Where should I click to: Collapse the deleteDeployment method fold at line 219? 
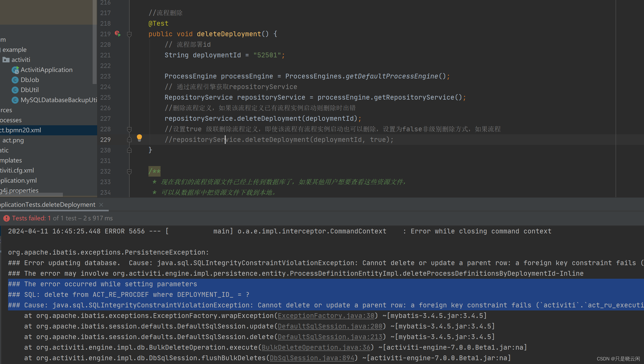click(129, 34)
